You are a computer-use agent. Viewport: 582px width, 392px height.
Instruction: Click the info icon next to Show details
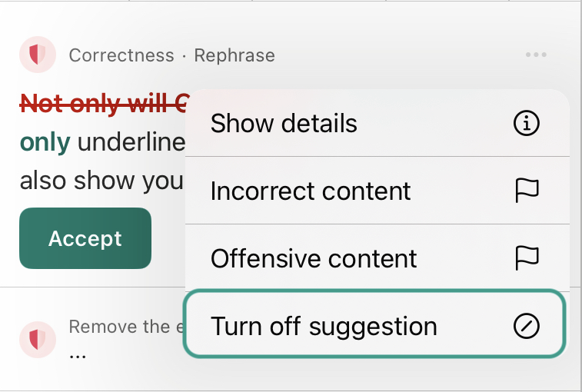[527, 123]
